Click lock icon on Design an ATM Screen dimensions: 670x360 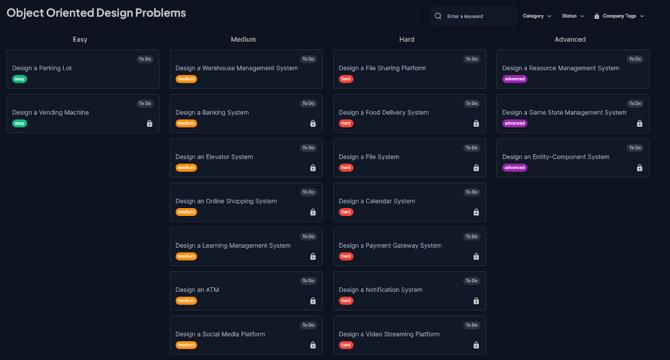pos(313,301)
